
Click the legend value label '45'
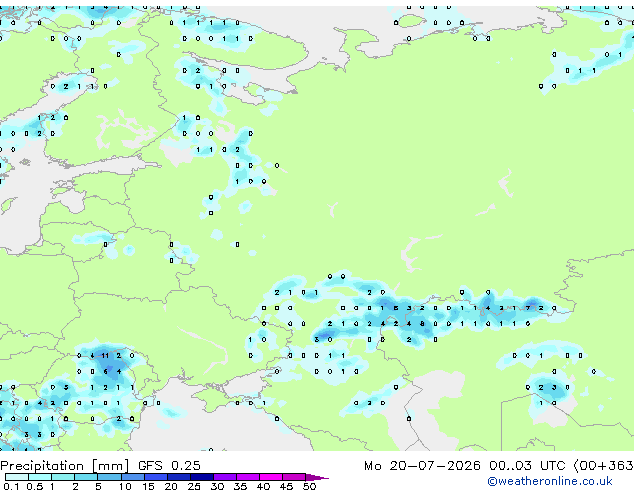pyautogui.click(x=286, y=486)
